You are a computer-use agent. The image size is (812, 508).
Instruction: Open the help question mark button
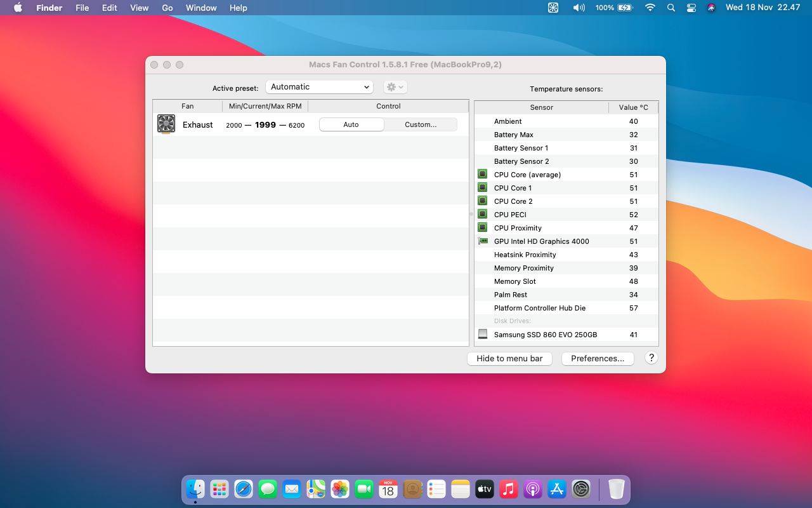[651, 358]
